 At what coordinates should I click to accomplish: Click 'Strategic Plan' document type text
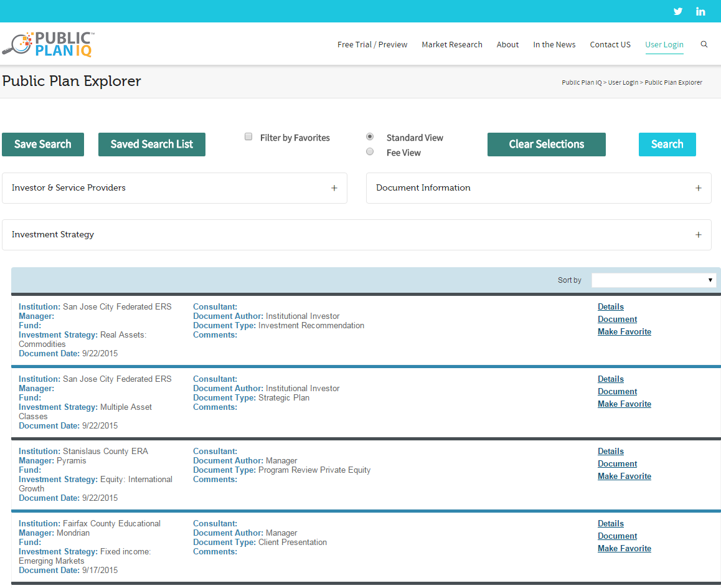[284, 397]
